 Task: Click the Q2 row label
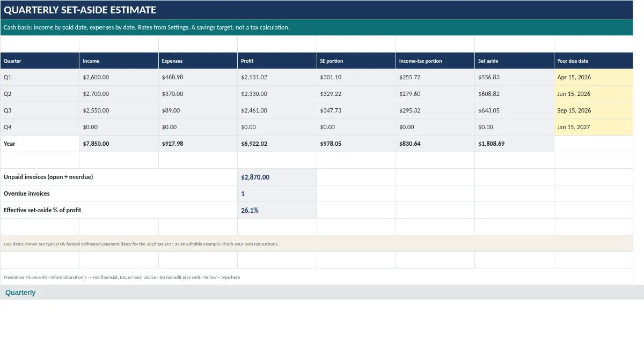click(x=40, y=94)
